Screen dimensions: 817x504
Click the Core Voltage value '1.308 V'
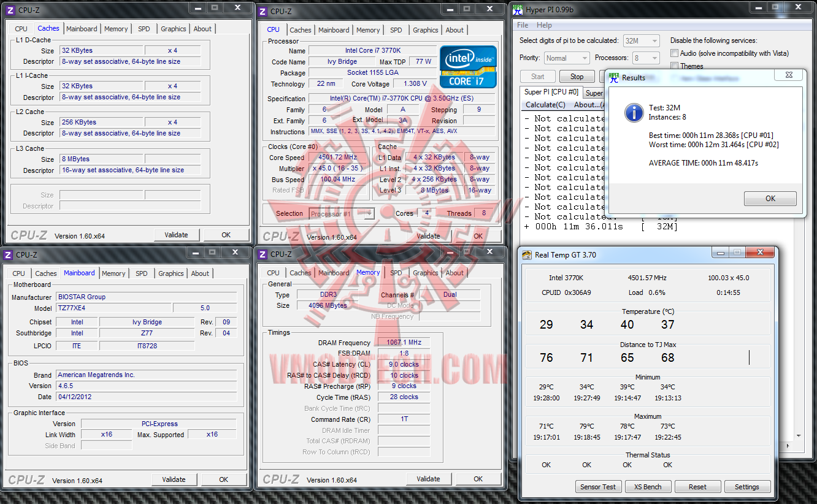click(x=415, y=84)
